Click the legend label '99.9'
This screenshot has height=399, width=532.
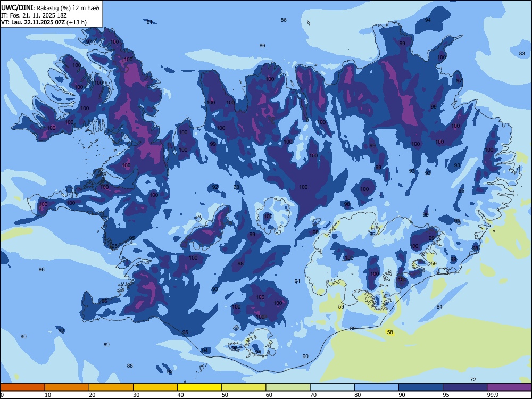493,395
